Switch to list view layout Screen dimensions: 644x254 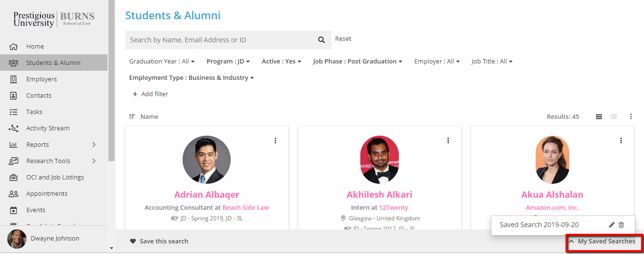click(614, 116)
